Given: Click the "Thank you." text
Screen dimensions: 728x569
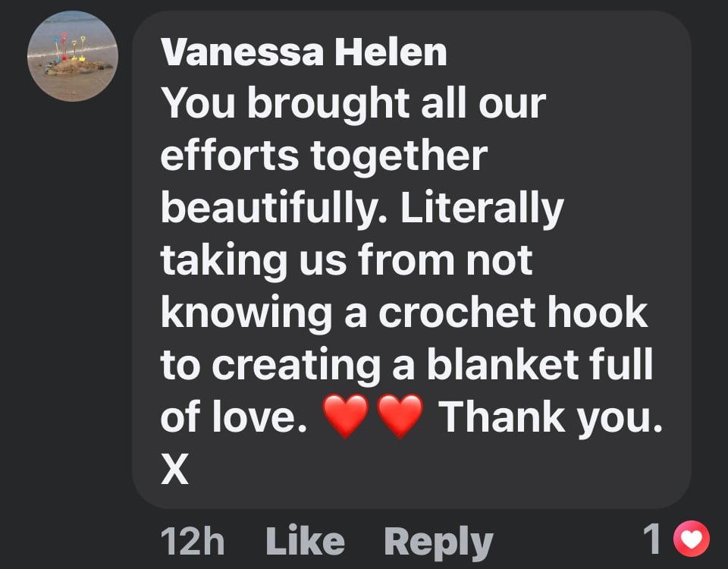Looking at the screenshot, I should [551, 417].
